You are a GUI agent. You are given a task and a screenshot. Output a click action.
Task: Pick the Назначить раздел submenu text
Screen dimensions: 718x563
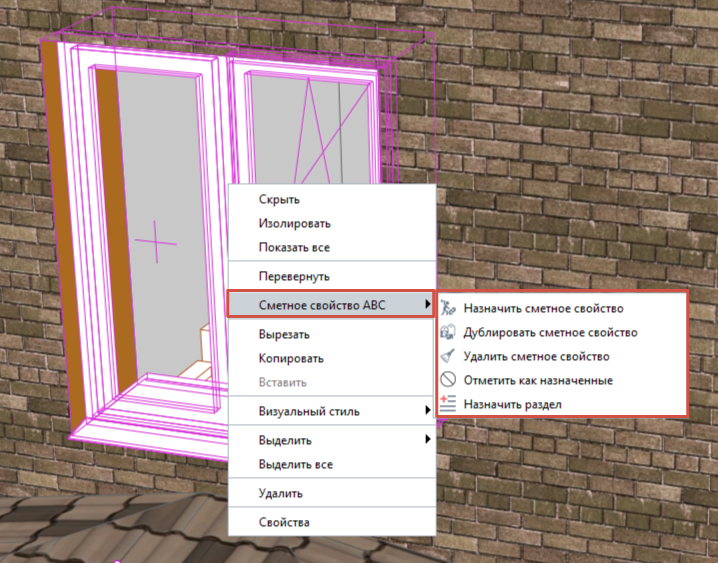(x=512, y=405)
